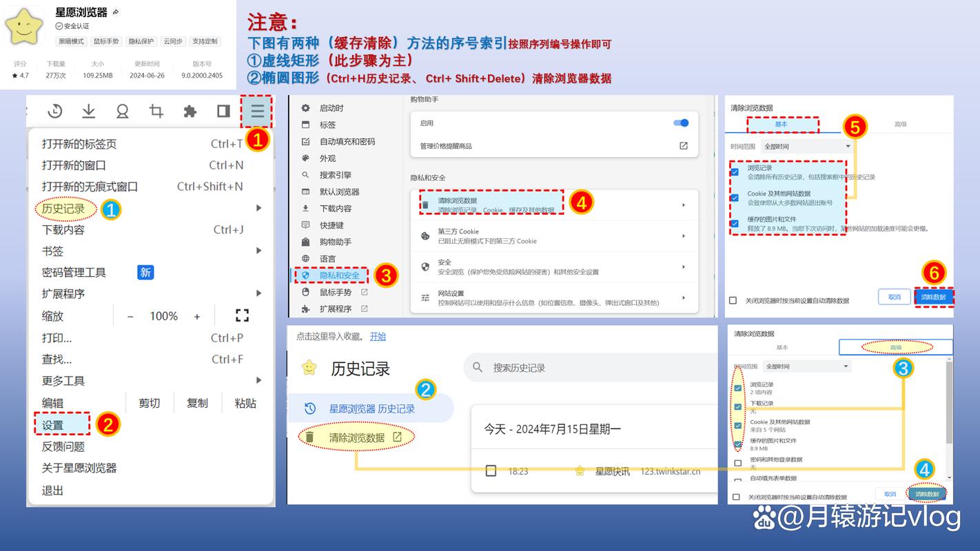This screenshot has width=980, height=551.
Task: Uncheck 浏览记录 showing 2 项内容
Action: point(738,388)
